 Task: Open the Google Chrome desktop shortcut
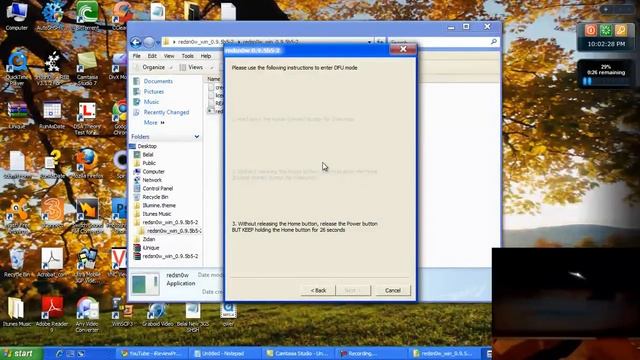[x=120, y=118]
